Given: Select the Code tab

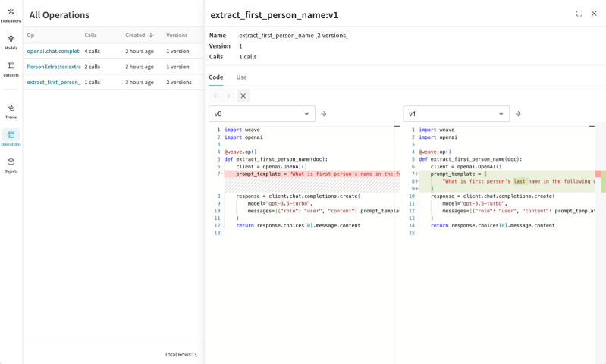Looking at the screenshot, I should point(216,77).
